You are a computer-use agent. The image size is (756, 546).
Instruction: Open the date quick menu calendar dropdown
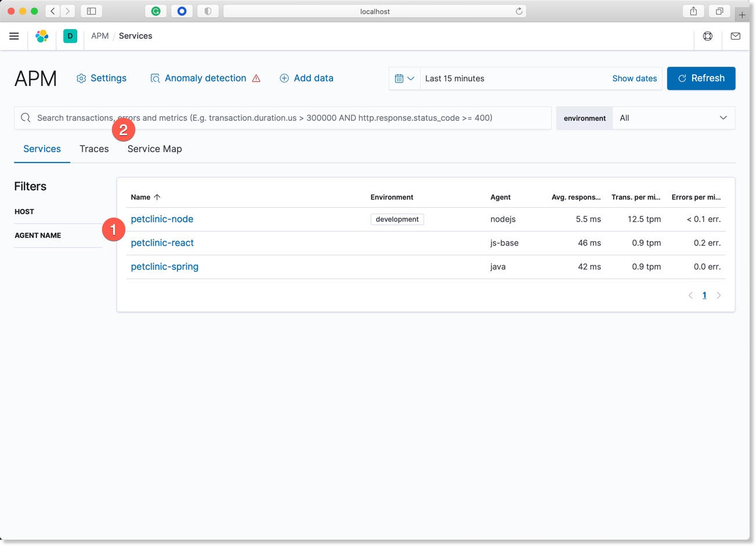click(x=404, y=78)
